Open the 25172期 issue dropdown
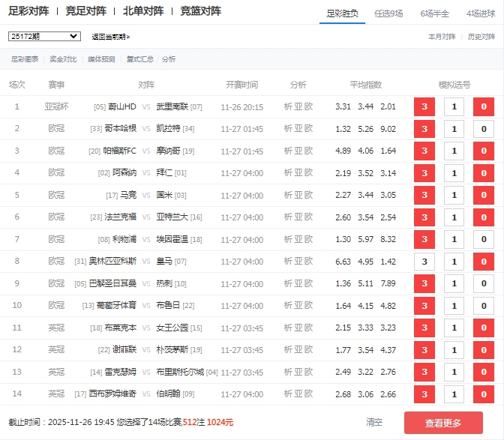This screenshot has width=504, height=440. (x=44, y=36)
